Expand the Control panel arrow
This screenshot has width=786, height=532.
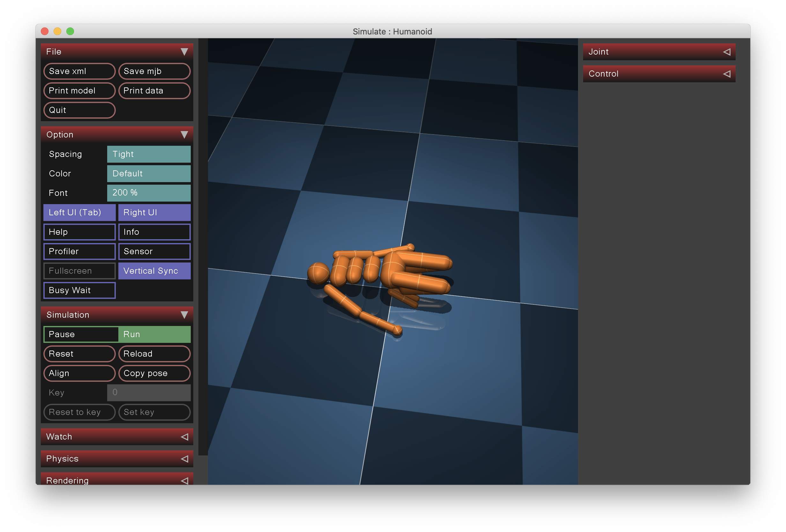tap(726, 74)
